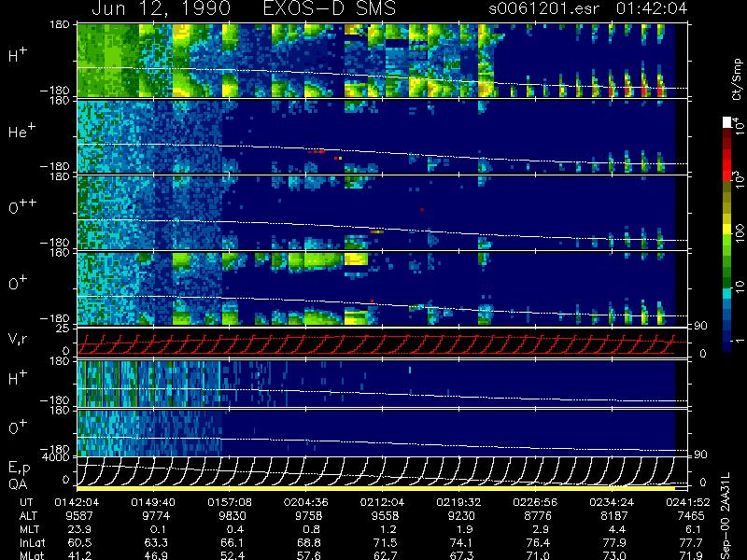Click the 'MLat' axis row label
Screen dimensions: 747x560
[x=32, y=555]
